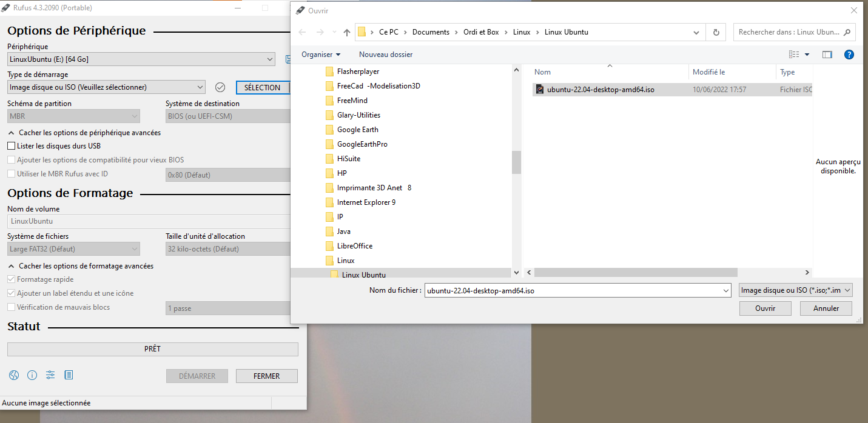Image resolution: width=868 pixels, height=423 pixels.
Task: Toggle old BIOS compatibility options checkbox
Action: 11,160
